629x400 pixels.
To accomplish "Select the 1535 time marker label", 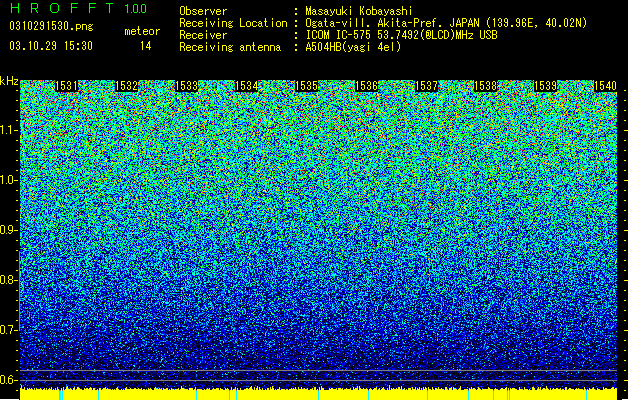I will click(306, 86).
